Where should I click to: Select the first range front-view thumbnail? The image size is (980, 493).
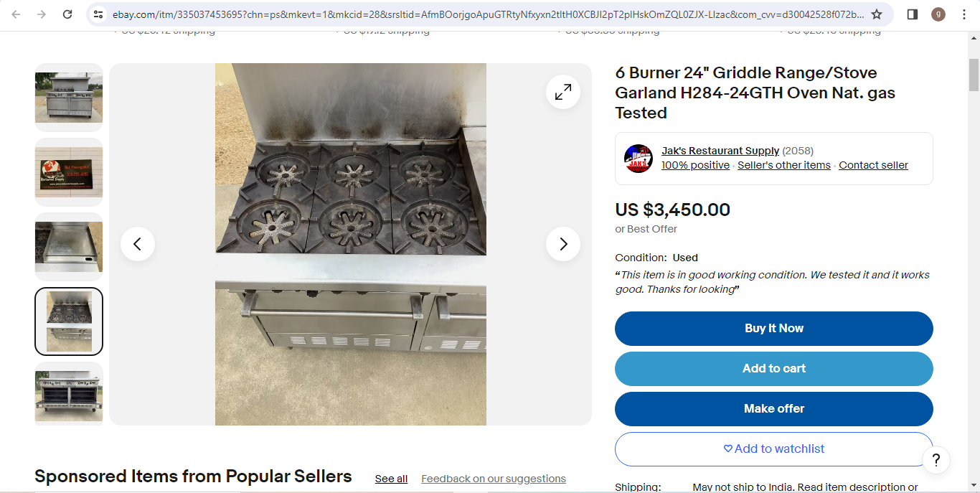point(69,98)
